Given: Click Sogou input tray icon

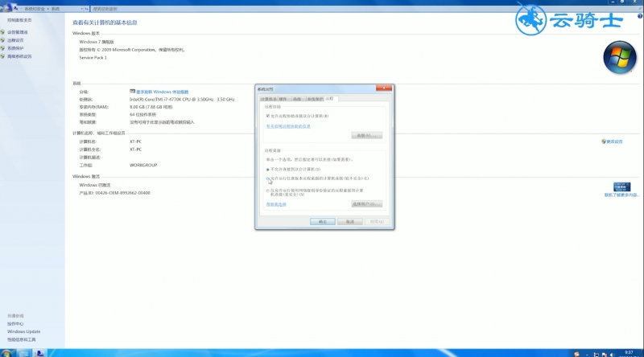Looking at the screenshot, I should (x=576, y=354).
